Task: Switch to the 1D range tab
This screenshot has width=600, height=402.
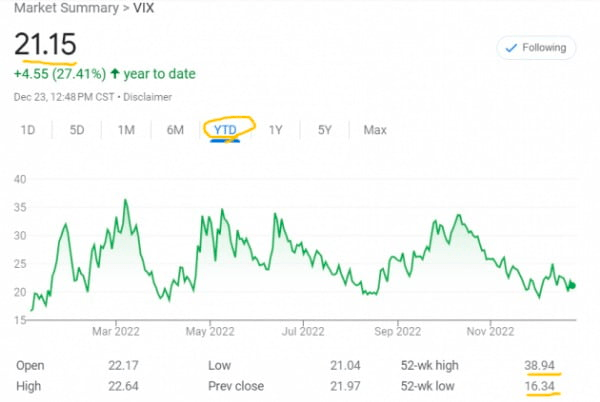Action: tap(28, 130)
